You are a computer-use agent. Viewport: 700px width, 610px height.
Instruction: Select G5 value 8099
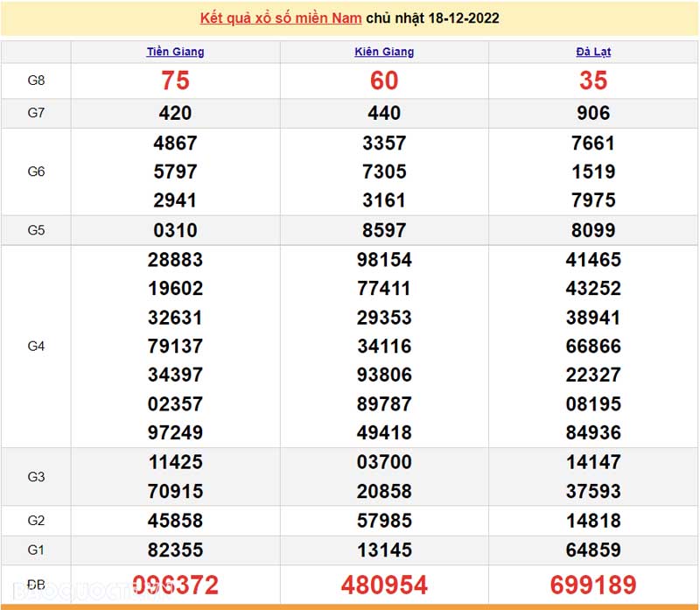point(593,230)
